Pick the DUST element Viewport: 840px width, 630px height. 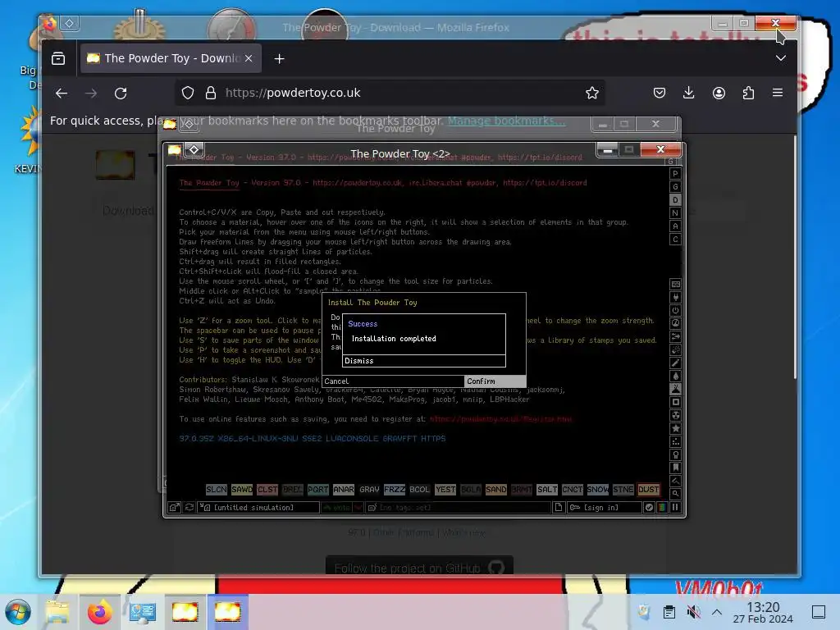[x=649, y=490]
